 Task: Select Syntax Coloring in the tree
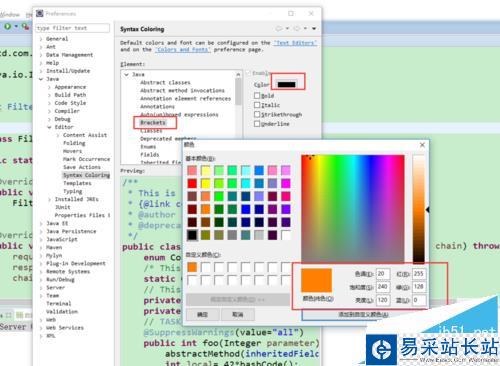point(86,175)
